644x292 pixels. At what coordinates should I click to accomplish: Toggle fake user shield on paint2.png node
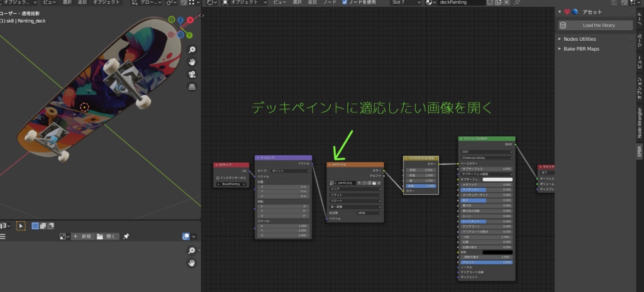(364, 183)
